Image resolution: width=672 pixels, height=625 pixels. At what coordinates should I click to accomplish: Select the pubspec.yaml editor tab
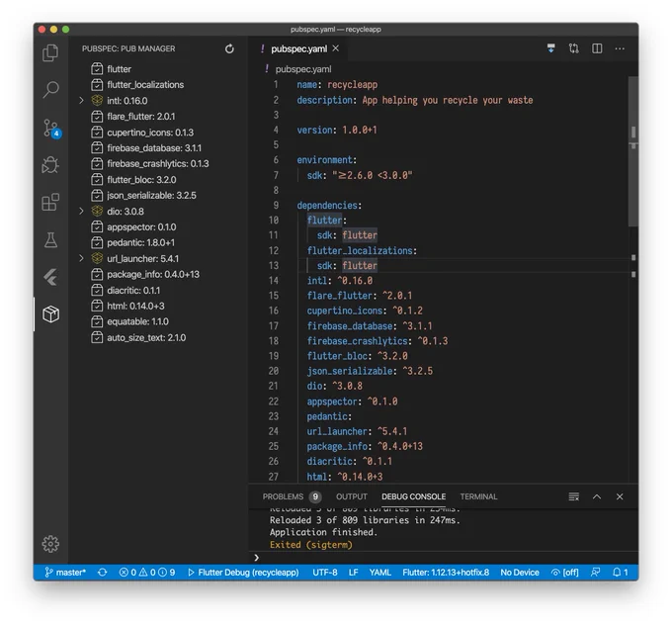click(298, 48)
